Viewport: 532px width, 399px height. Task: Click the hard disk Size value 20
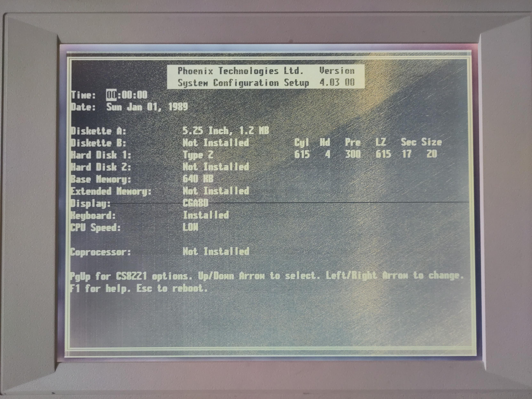point(432,154)
